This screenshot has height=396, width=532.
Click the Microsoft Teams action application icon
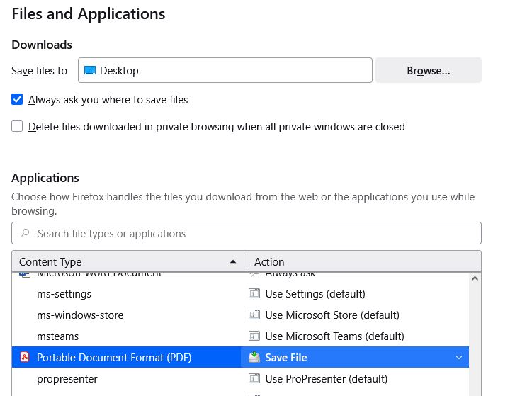(x=254, y=336)
